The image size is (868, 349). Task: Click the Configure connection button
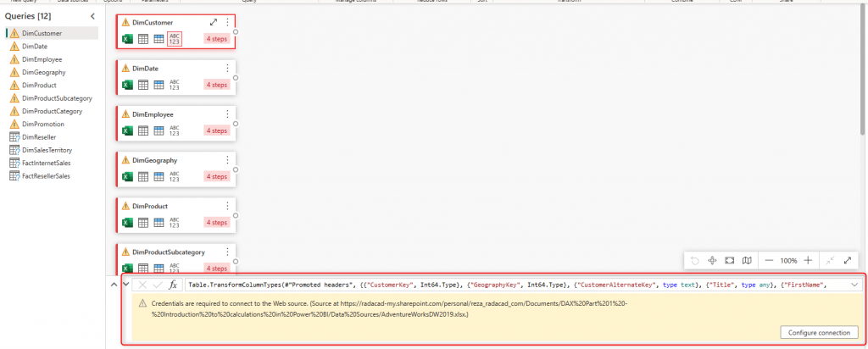pos(819,332)
